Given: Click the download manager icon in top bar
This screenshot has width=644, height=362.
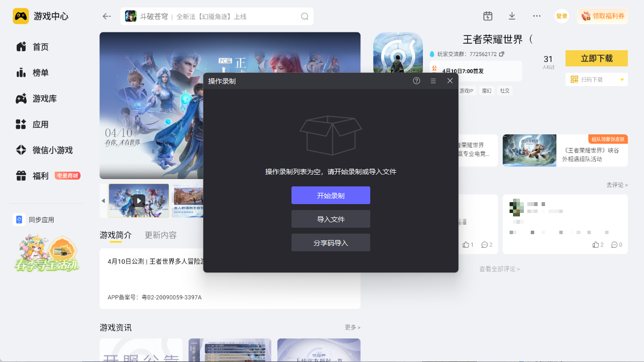Looking at the screenshot, I should 512,16.
